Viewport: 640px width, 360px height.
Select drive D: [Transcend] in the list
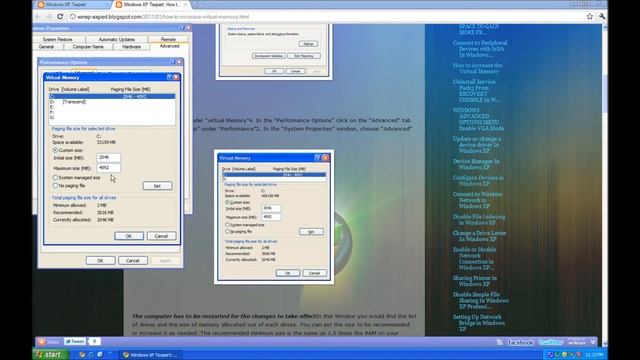point(112,102)
